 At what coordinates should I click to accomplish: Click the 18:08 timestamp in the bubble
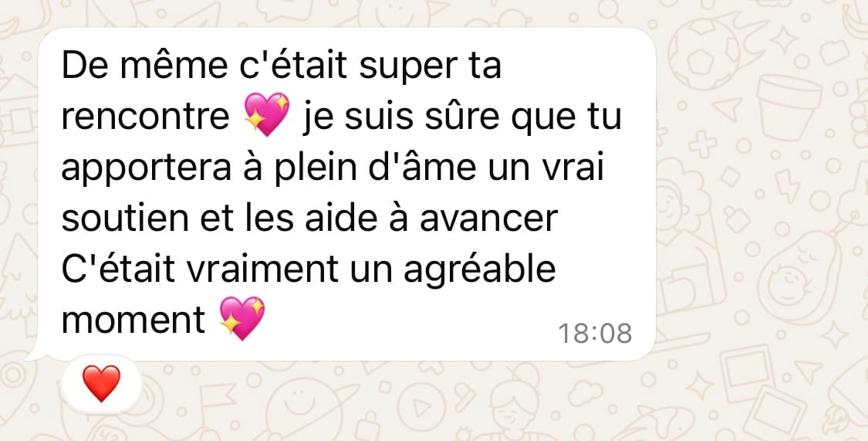(595, 334)
